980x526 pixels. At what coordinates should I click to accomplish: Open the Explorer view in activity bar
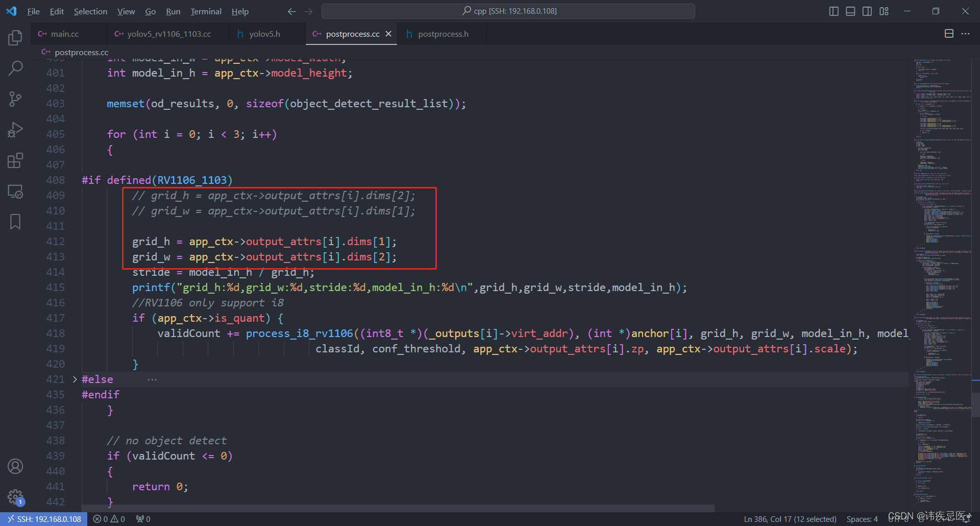(15, 37)
